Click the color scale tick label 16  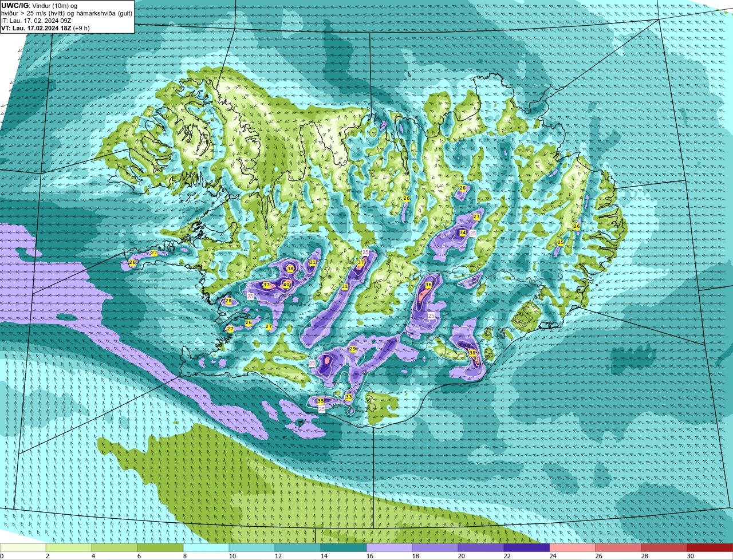pyautogui.click(x=370, y=556)
